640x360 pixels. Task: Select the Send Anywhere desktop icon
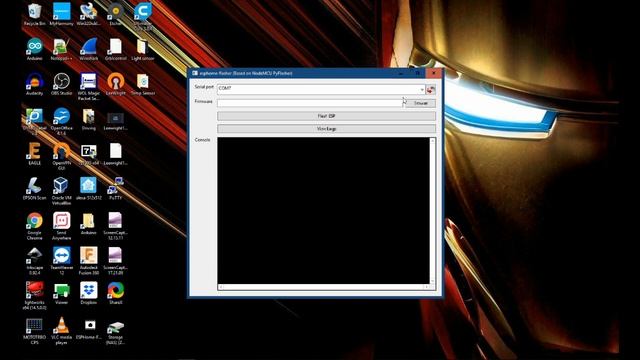click(x=61, y=226)
